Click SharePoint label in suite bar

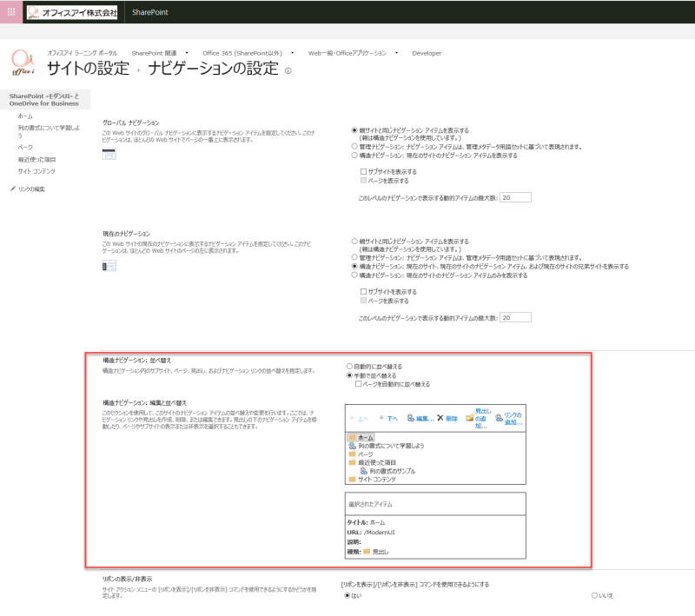(x=149, y=12)
